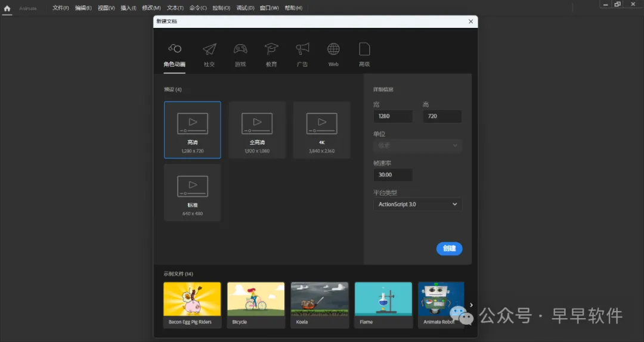Image resolution: width=644 pixels, height=342 pixels.
Task: Open the 编辑(E) menu
Action: click(x=83, y=8)
